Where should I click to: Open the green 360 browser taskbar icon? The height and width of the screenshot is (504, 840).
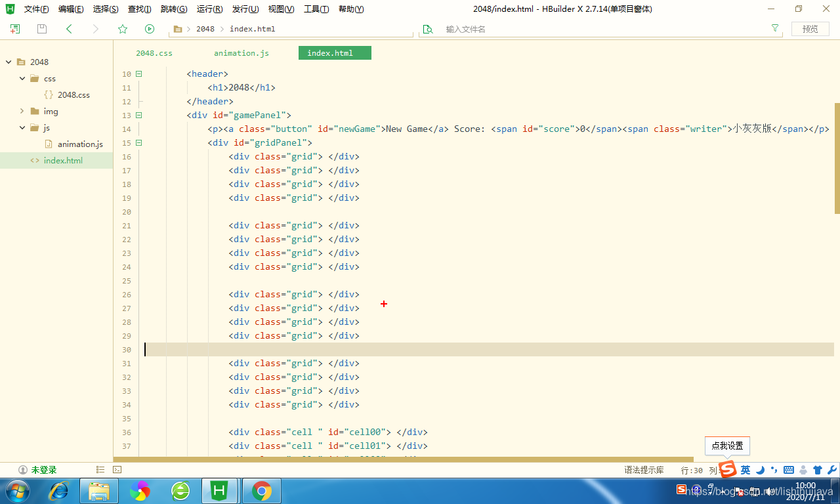(x=180, y=490)
